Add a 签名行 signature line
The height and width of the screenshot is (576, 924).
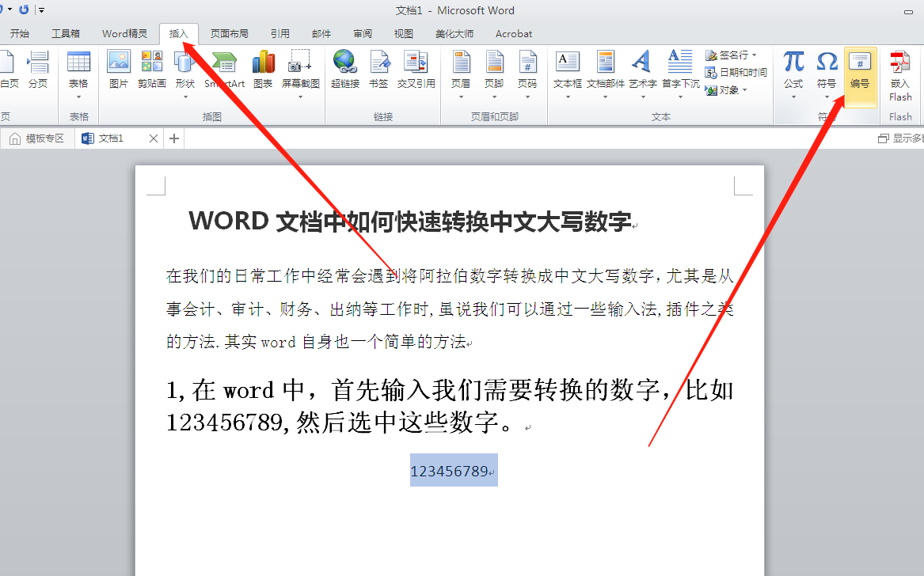point(731,55)
